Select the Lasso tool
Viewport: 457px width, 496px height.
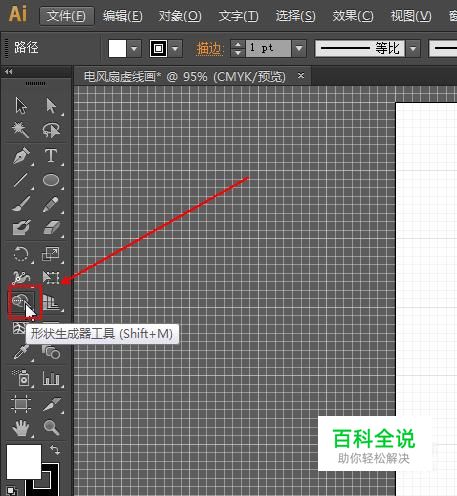point(51,130)
